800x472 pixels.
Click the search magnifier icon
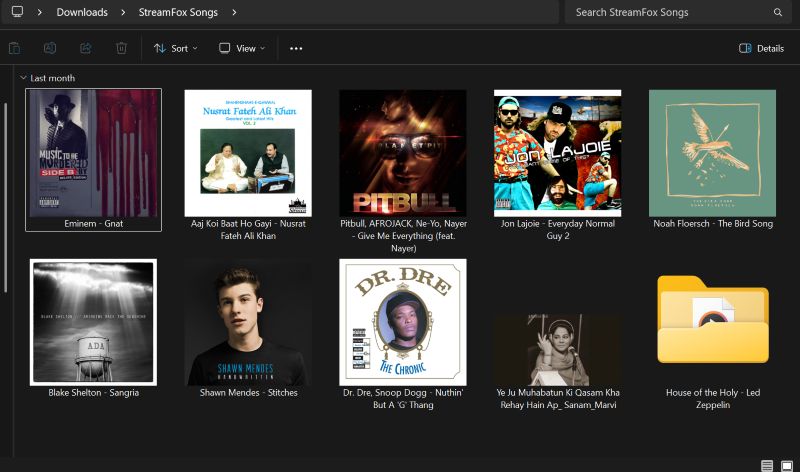pos(778,12)
